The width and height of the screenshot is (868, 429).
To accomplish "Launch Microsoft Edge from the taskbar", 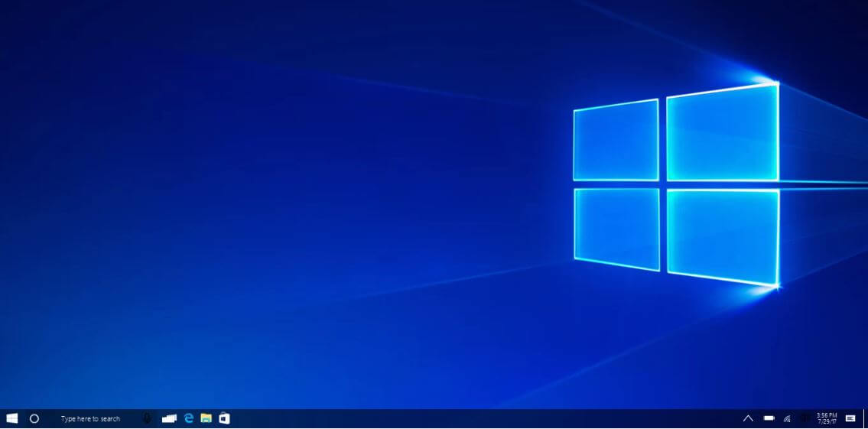I will point(189,418).
